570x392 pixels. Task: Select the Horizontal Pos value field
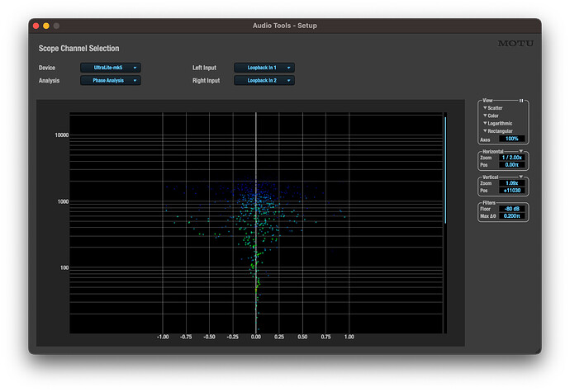[511, 165]
